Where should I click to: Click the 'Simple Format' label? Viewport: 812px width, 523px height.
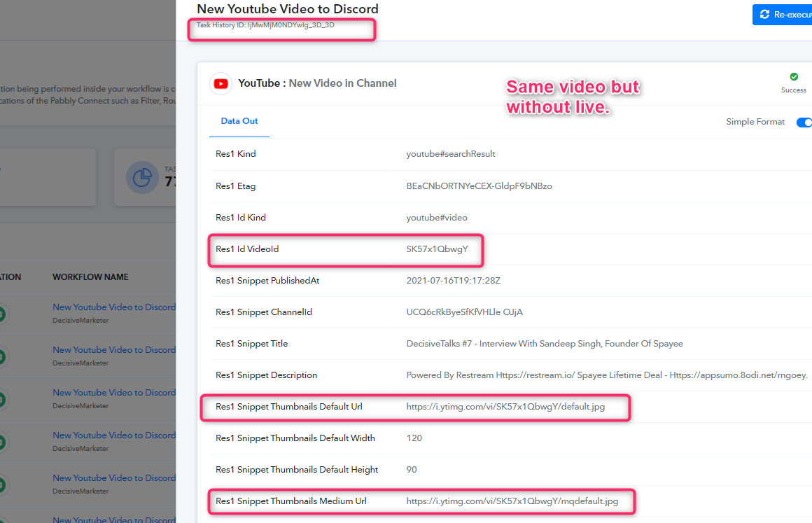755,122
